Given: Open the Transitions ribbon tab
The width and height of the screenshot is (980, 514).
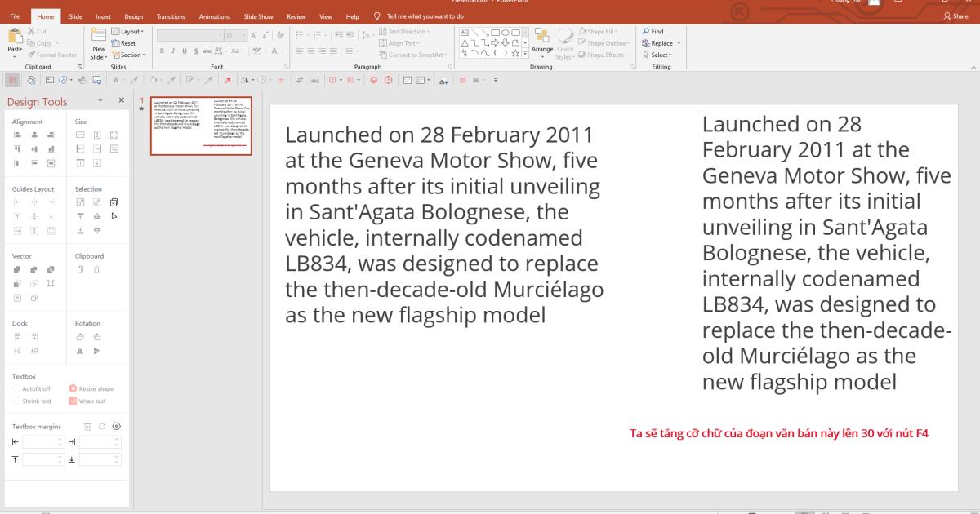Looking at the screenshot, I should pyautogui.click(x=171, y=16).
